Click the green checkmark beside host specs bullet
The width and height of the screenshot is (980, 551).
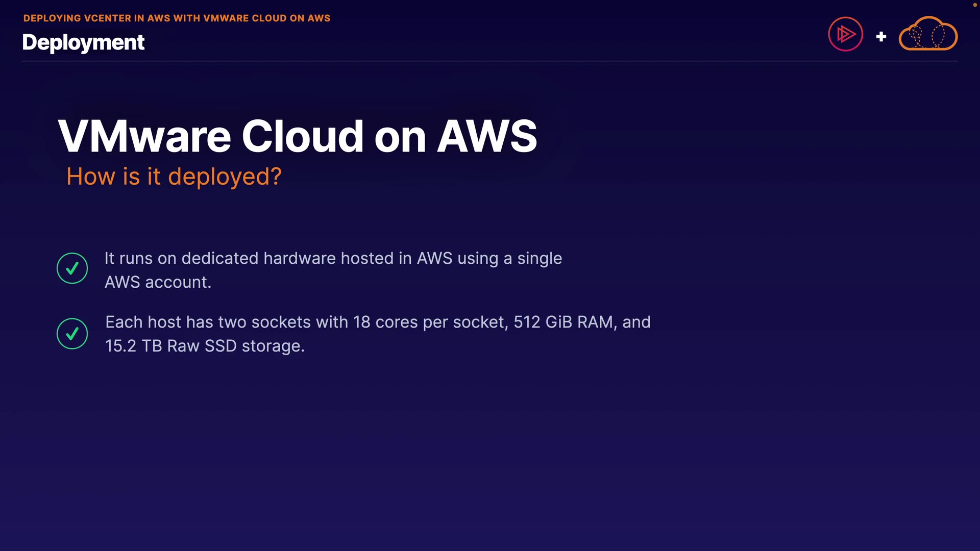[72, 334]
